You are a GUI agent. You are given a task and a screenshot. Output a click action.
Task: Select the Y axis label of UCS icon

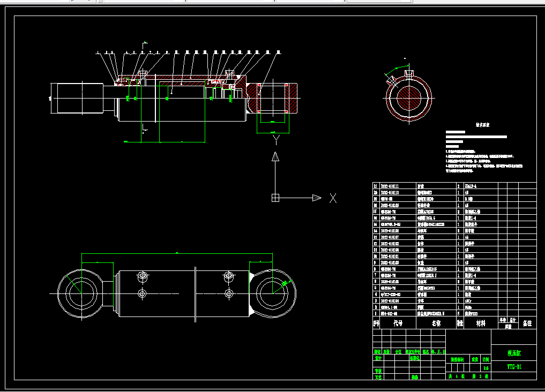coord(276,140)
